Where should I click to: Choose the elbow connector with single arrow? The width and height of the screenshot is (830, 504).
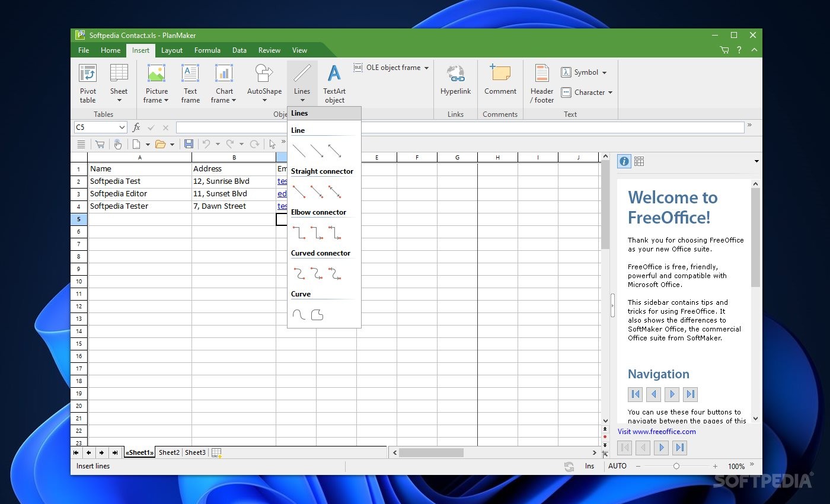click(x=317, y=232)
